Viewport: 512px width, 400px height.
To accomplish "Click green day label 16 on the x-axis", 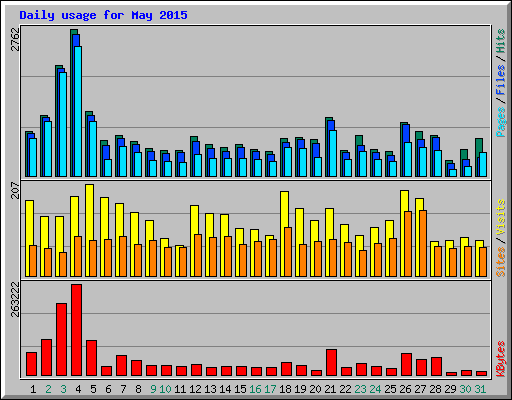I will click(x=255, y=389).
